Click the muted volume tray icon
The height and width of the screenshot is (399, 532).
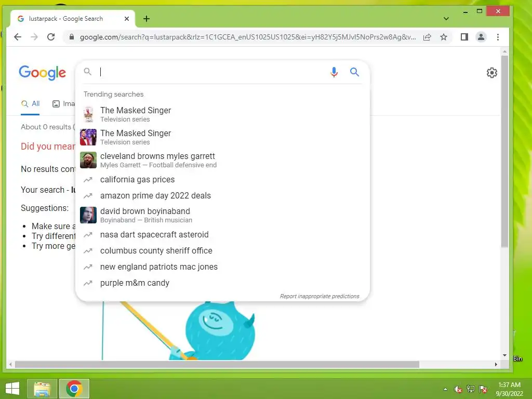[458, 389]
